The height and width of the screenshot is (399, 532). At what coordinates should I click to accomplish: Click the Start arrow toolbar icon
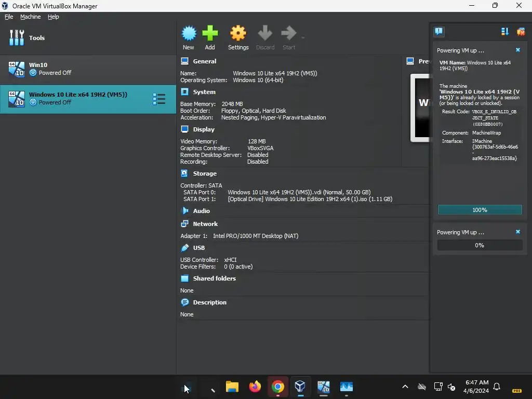[x=289, y=33]
